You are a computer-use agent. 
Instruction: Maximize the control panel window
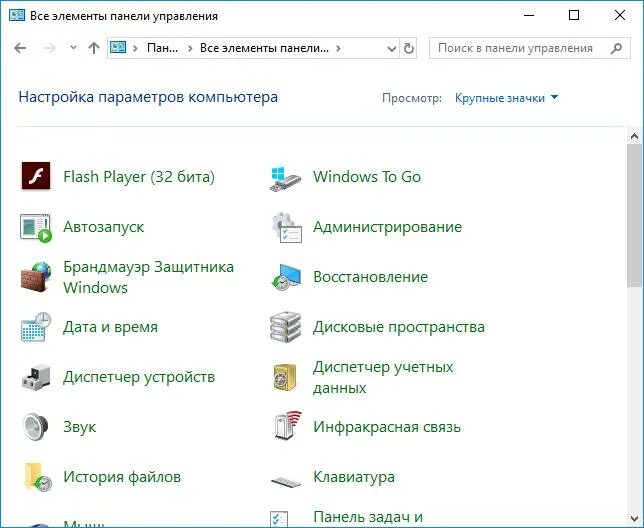click(x=574, y=16)
